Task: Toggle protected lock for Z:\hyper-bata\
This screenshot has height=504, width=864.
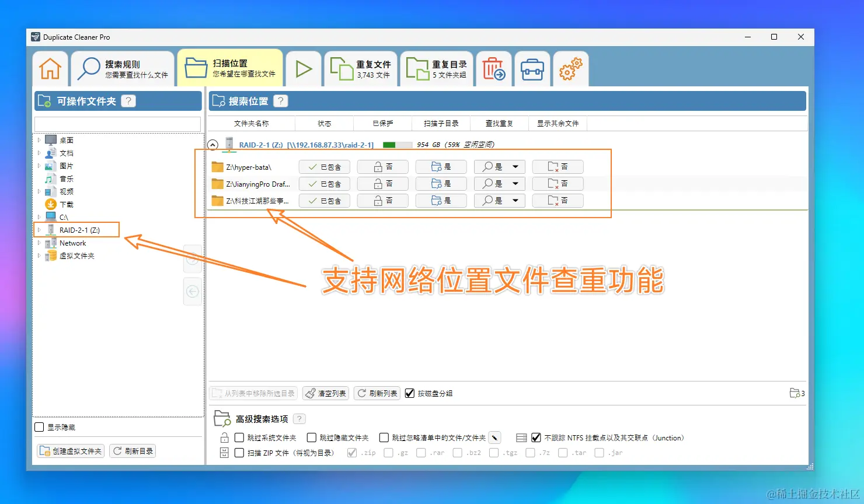Action: [x=382, y=167]
